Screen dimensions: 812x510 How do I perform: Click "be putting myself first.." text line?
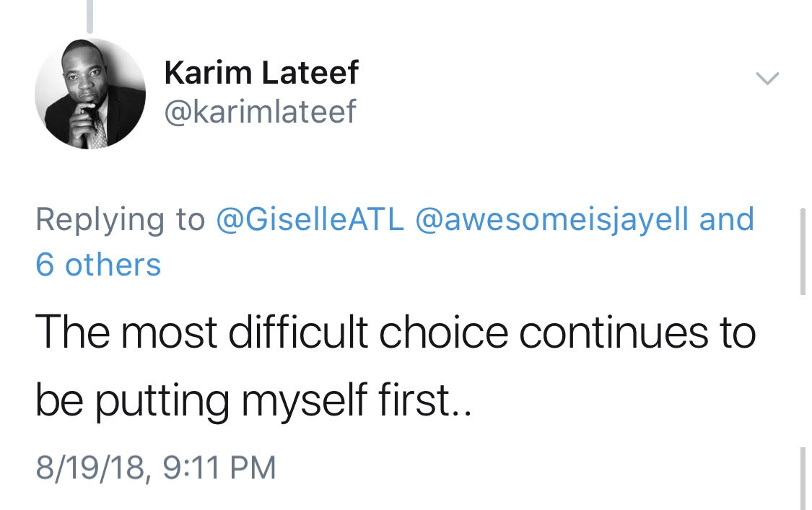[x=253, y=401]
